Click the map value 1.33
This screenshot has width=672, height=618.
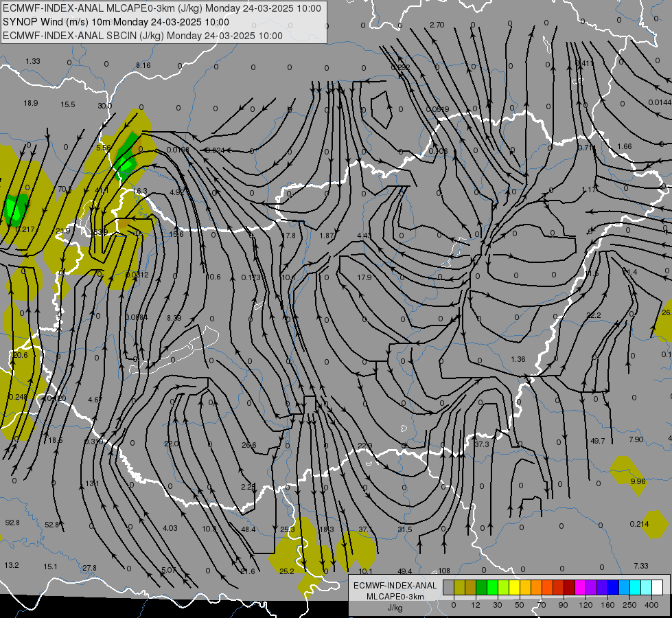(x=32, y=61)
